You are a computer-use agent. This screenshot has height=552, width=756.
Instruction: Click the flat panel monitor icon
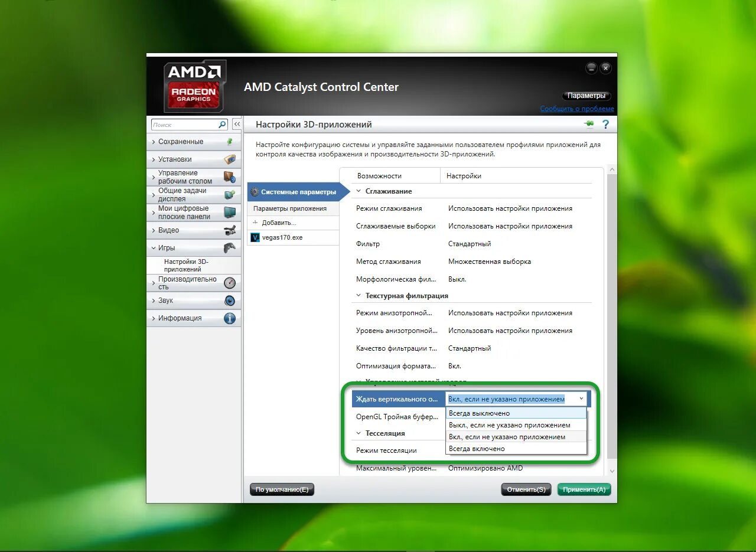pyautogui.click(x=230, y=212)
